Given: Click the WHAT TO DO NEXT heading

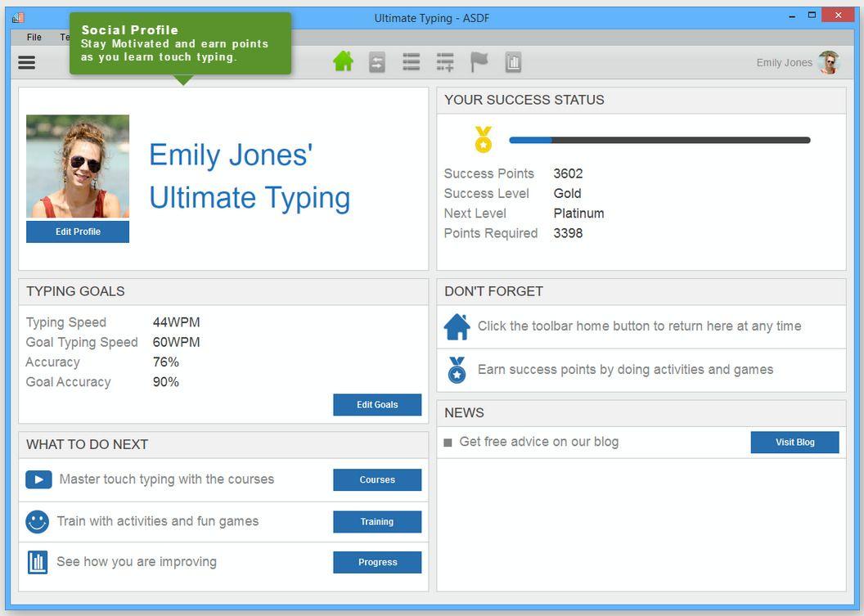Looking at the screenshot, I should click(87, 445).
